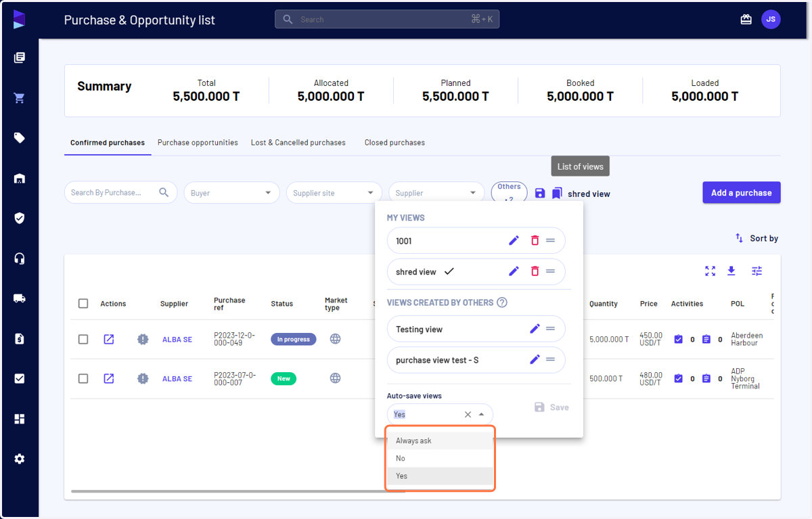This screenshot has width=812, height=519.
Task: Click the globe market type icon in New row
Action: [x=336, y=379]
